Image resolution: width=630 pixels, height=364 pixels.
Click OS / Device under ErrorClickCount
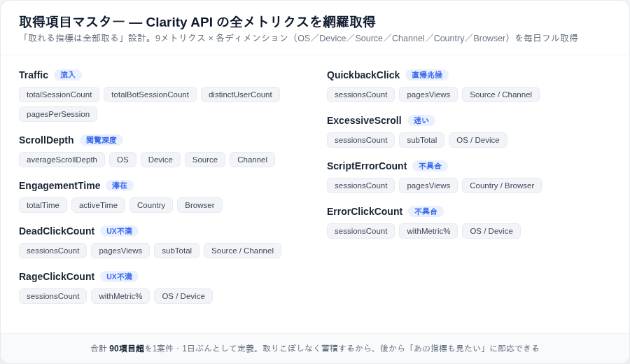click(x=491, y=231)
